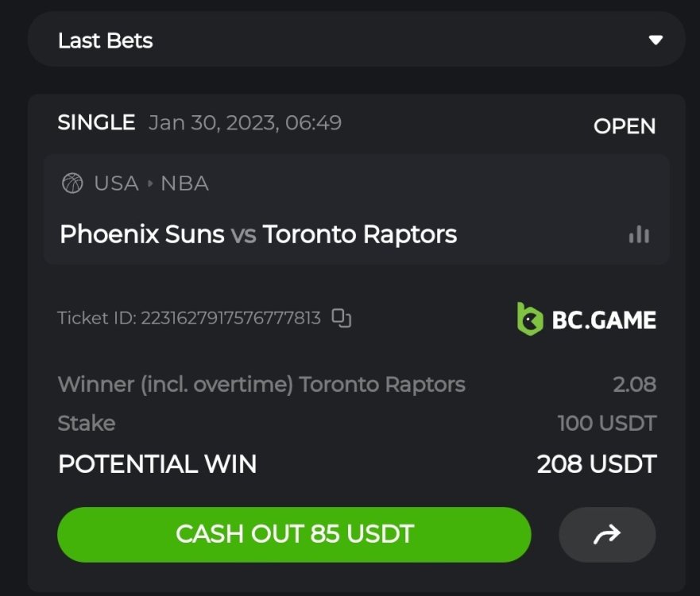Select the Phoenix Suns team name
Screen dimensions: 700x596
click(x=141, y=234)
